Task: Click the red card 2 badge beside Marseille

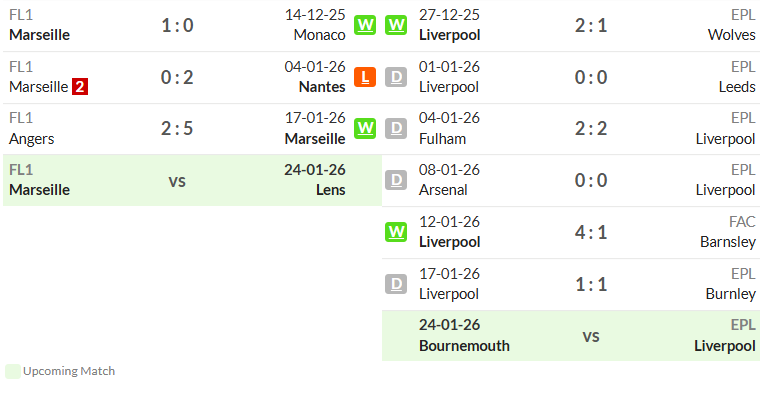Action: [80, 87]
